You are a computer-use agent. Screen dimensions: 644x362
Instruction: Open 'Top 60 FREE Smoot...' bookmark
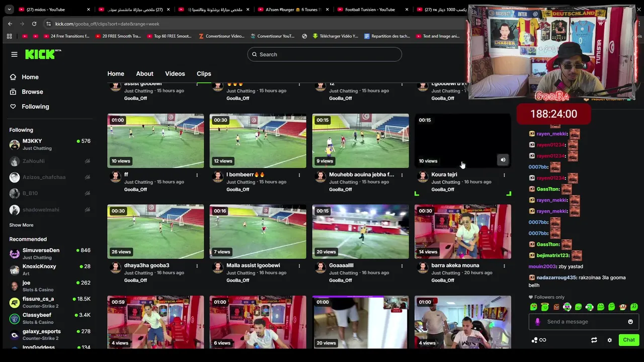[170, 36]
